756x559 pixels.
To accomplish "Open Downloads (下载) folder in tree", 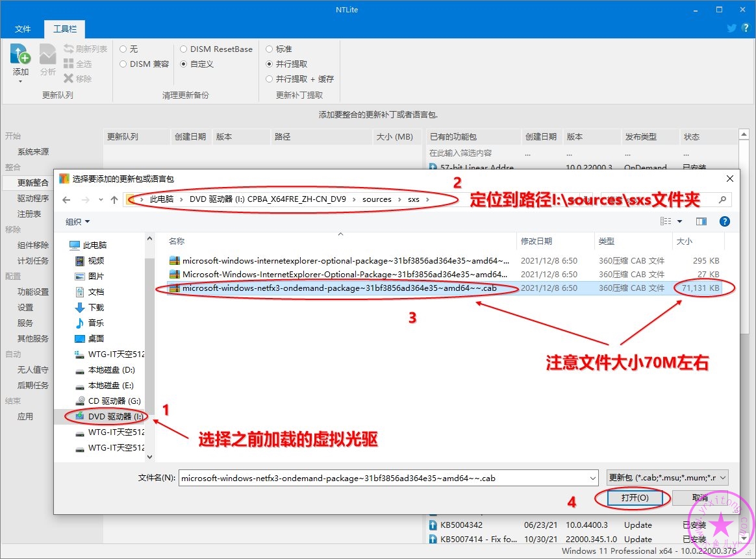I will tap(90, 308).
